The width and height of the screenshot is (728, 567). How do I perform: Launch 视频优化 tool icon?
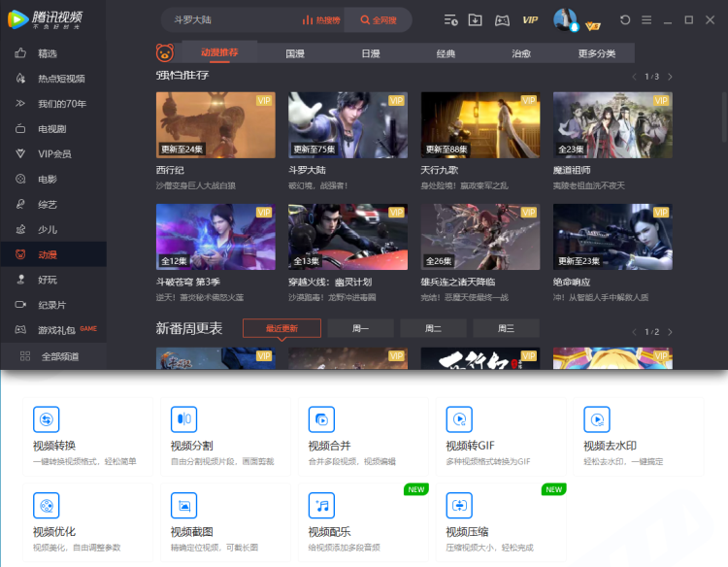pyautogui.click(x=46, y=505)
